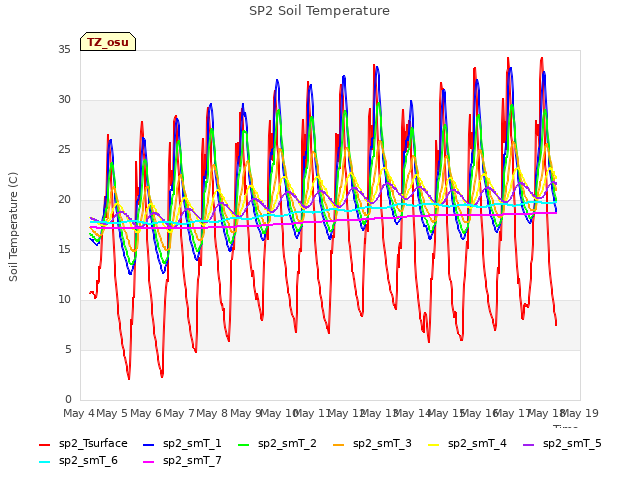Click the May 8 x-axis tick label

point(212,413)
